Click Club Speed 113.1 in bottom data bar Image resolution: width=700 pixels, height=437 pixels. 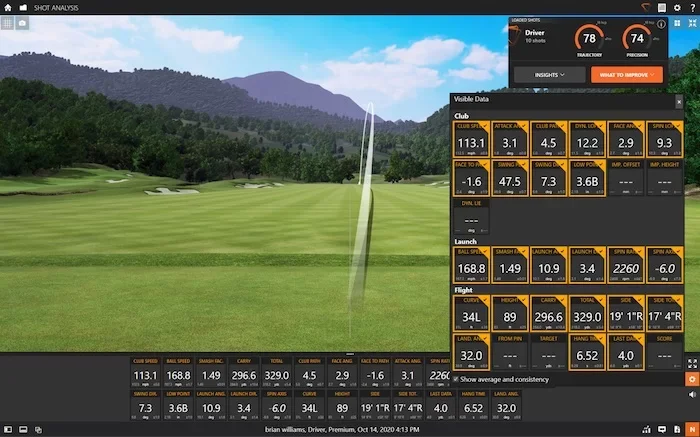(x=146, y=372)
